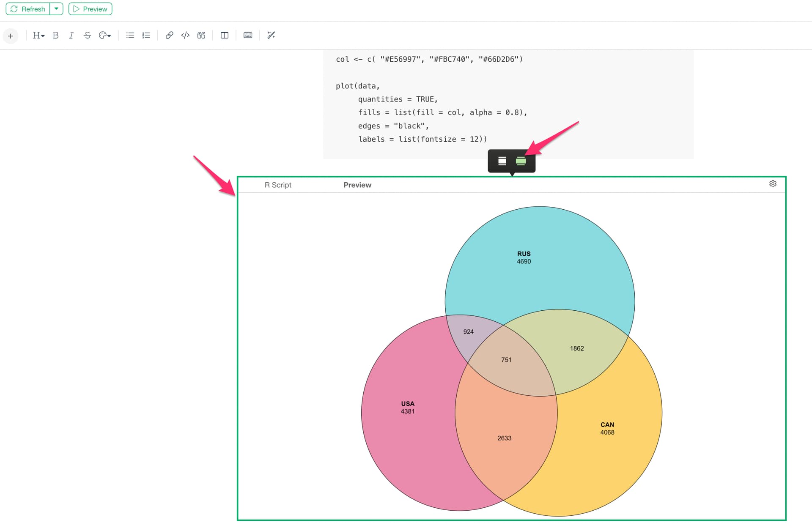Toggle strikethrough formatting
Screen dimensions: 812x531
coord(87,36)
